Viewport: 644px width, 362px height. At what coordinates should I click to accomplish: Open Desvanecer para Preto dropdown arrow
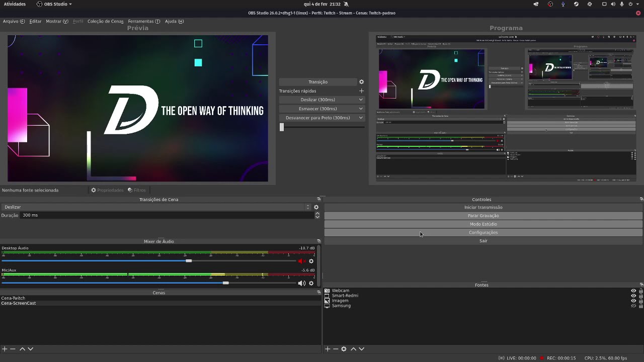pos(361,118)
